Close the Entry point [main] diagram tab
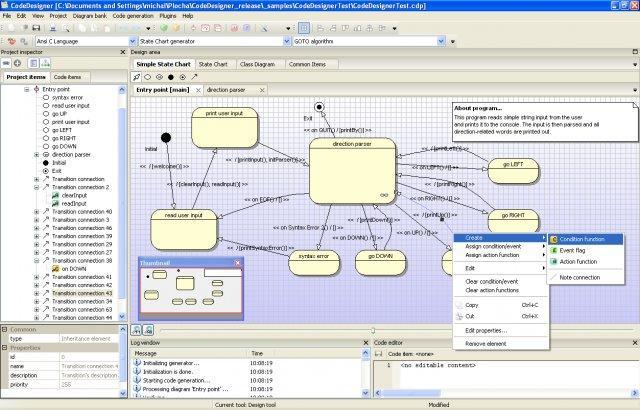The height and width of the screenshot is (410, 640). click(198, 90)
